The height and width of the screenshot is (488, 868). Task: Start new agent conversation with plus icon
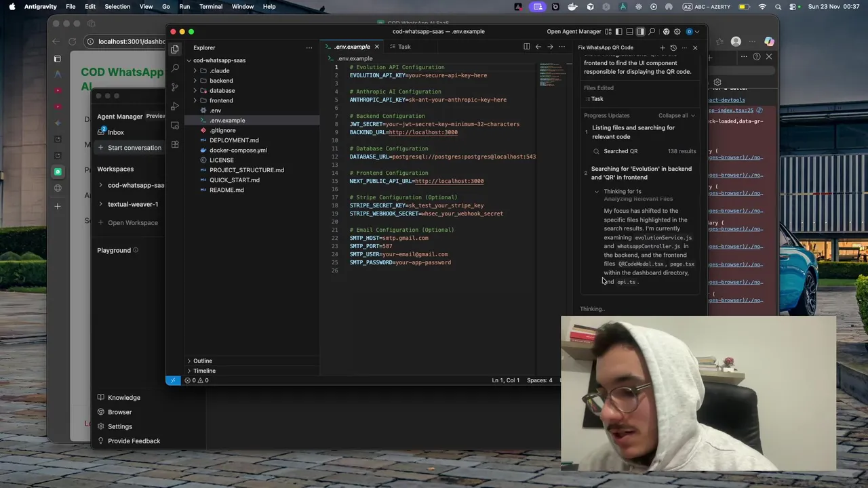click(x=663, y=47)
